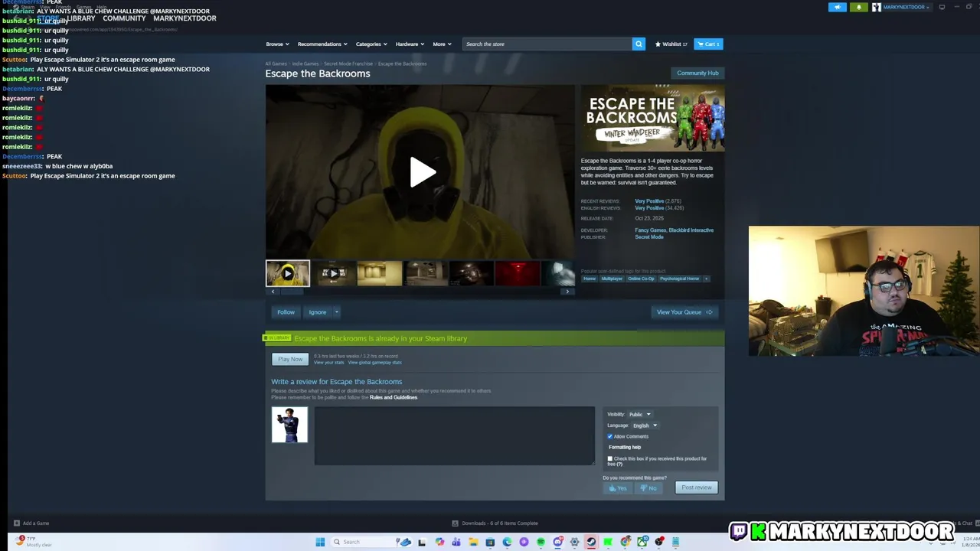Open the Secret Mode publisher link

pos(649,237)
